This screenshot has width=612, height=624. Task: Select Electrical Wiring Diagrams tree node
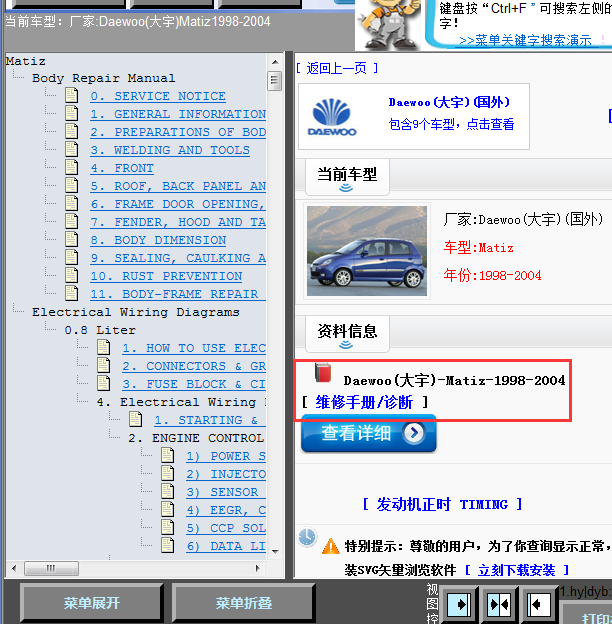coord(136,312)
